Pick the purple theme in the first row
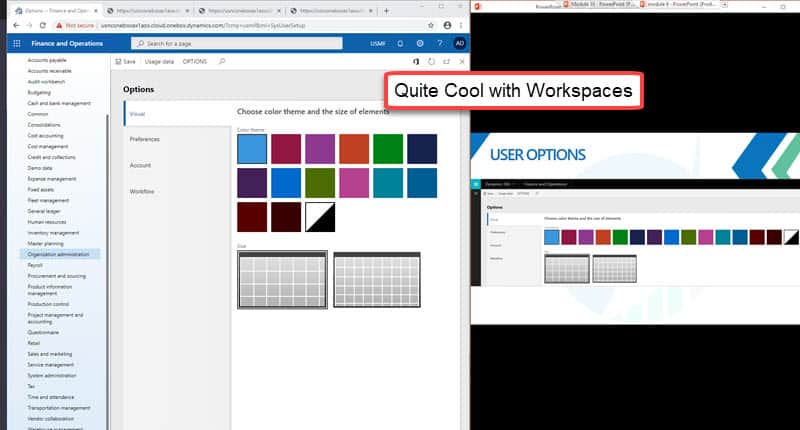The image size is (800, 430). coord(320,148)
